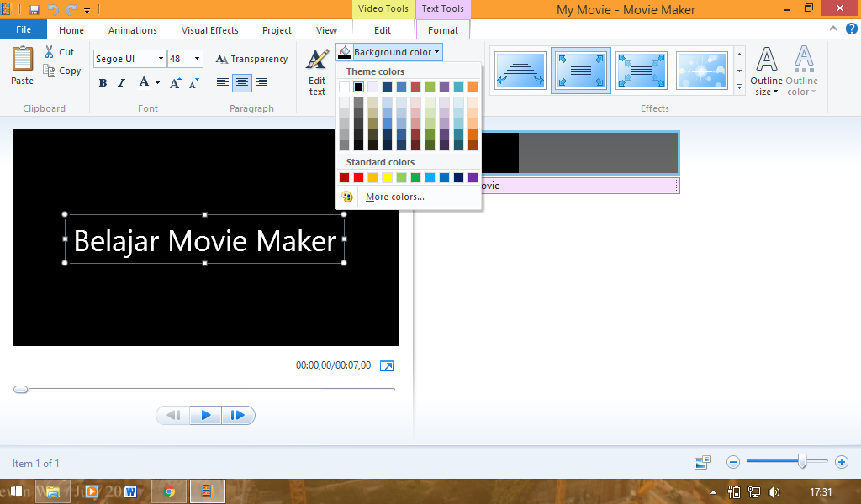The image size is (861, 504).
Task: Increase font size with Grow font icon
Action: (175, 83)
